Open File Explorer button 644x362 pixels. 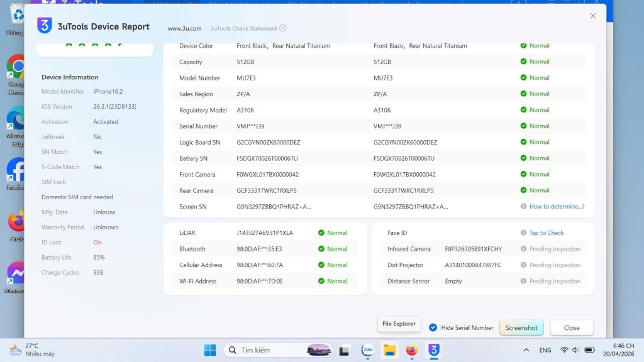point(399,324)
